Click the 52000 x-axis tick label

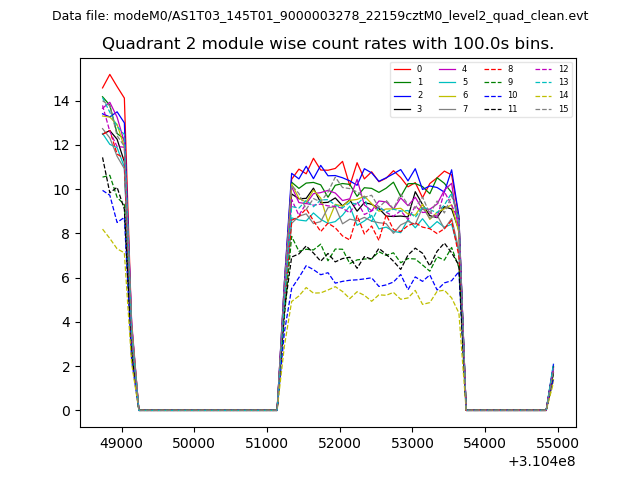click(339, 442)
